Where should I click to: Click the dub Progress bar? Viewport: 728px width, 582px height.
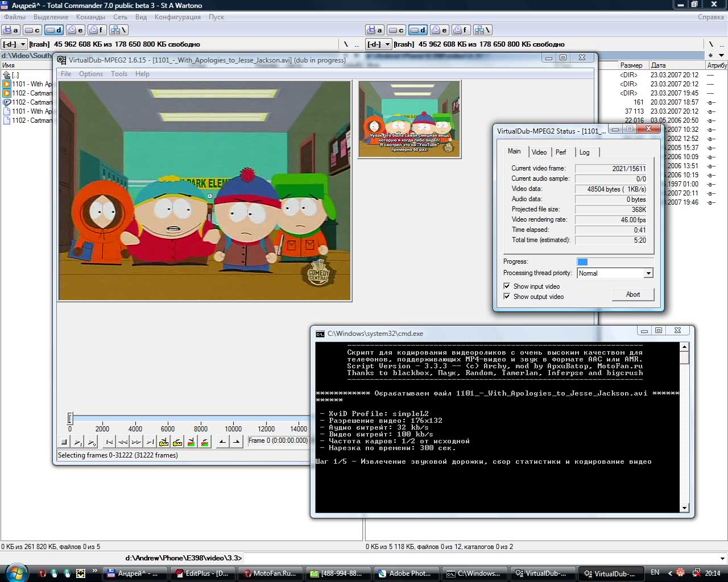[x=615, y=262]
